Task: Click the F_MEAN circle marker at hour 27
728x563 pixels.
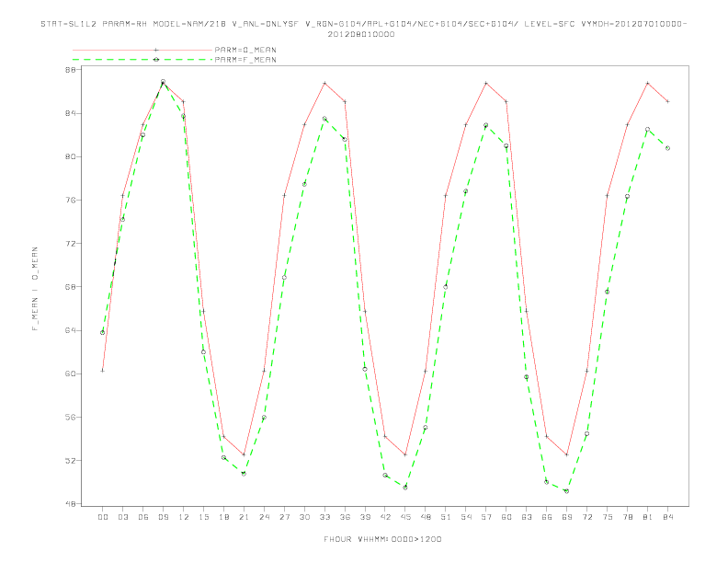Action: 284,278
